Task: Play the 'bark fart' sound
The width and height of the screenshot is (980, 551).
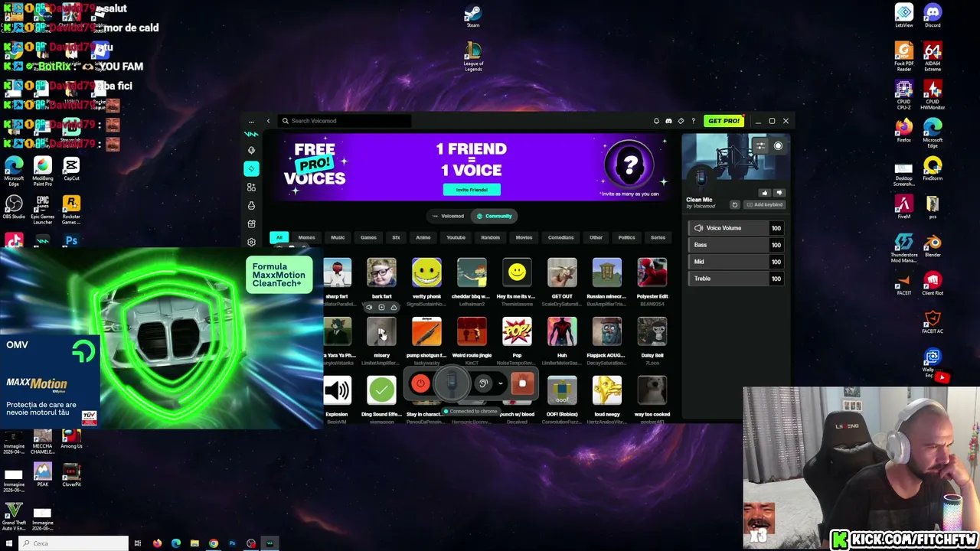Action: pyautogui.click(x=381, y=273)
